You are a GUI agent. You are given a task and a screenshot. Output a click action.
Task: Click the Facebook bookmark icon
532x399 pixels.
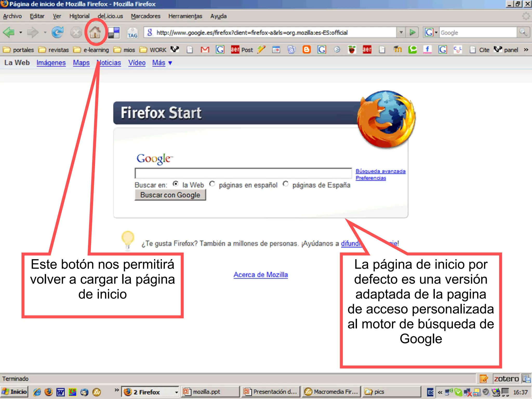click(427, 49)
